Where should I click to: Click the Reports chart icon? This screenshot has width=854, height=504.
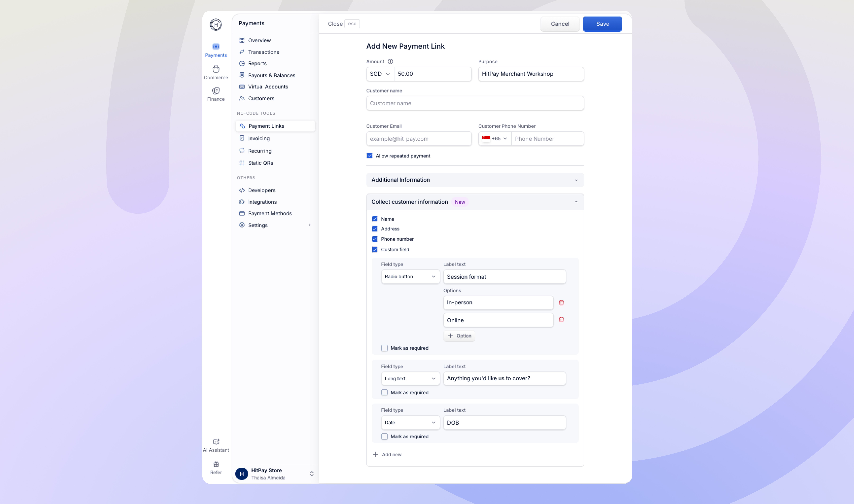point(242,64)
